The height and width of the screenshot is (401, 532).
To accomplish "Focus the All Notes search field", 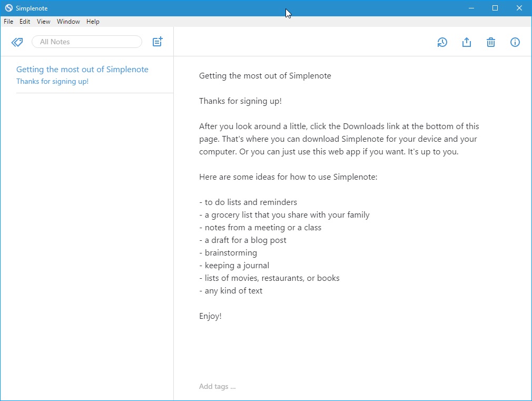I will [x=87, y=42].
